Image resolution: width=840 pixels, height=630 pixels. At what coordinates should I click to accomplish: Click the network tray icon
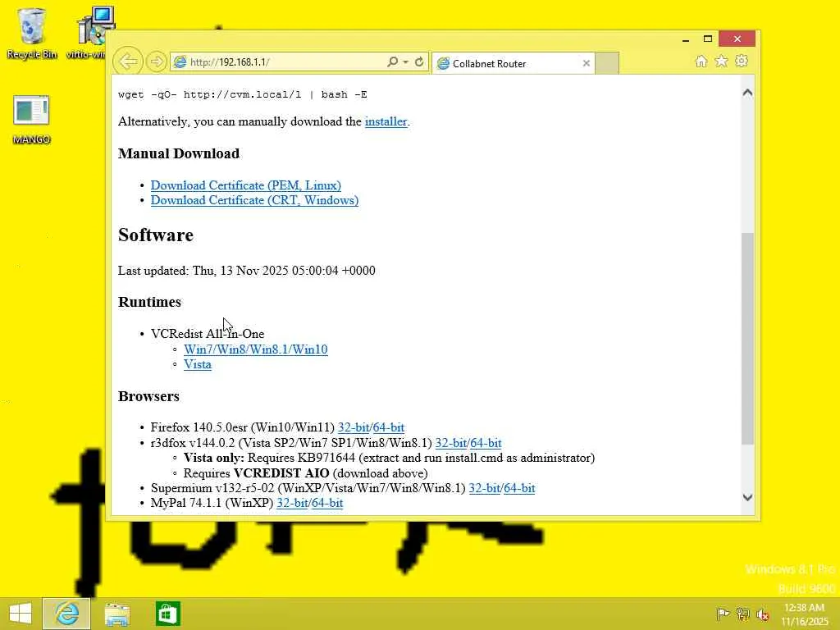[743, 614]
